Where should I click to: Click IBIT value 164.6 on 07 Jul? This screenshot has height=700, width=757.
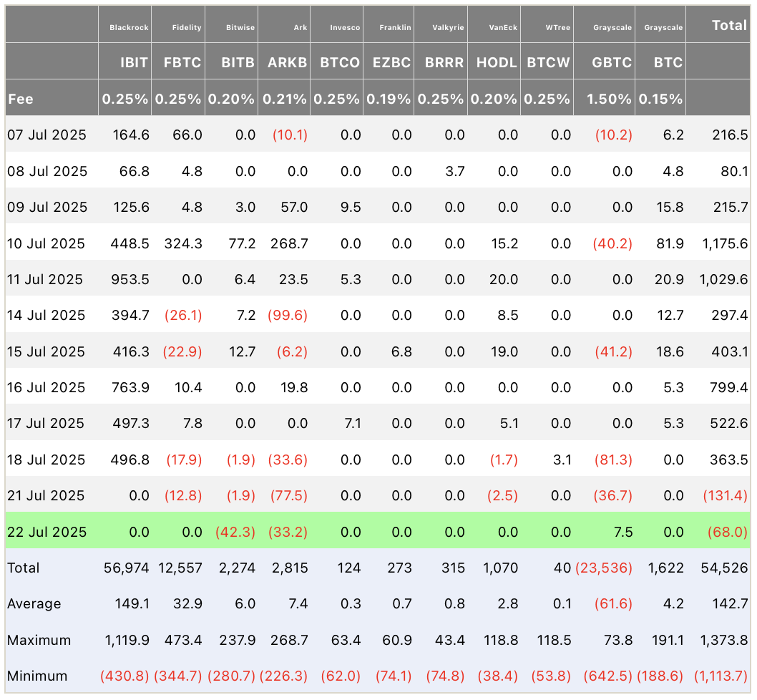click(131, 135)
